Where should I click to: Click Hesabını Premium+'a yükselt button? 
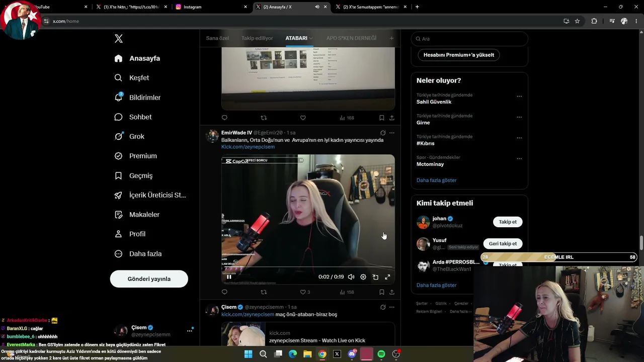point(459,55)
